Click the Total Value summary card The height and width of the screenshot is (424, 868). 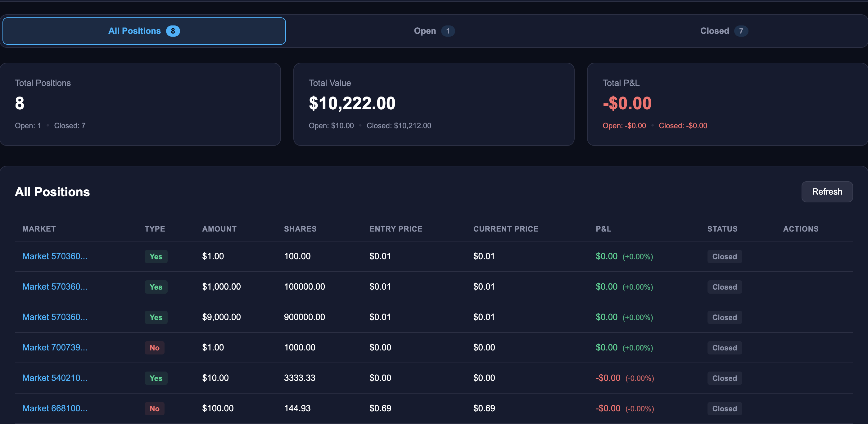tap(434, 104)
